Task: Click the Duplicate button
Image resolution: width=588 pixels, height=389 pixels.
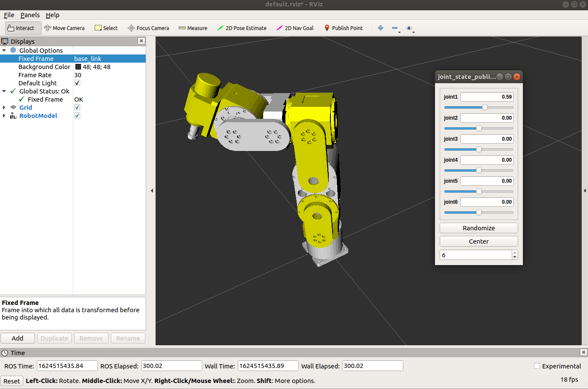Action: [x=54, y=338]
